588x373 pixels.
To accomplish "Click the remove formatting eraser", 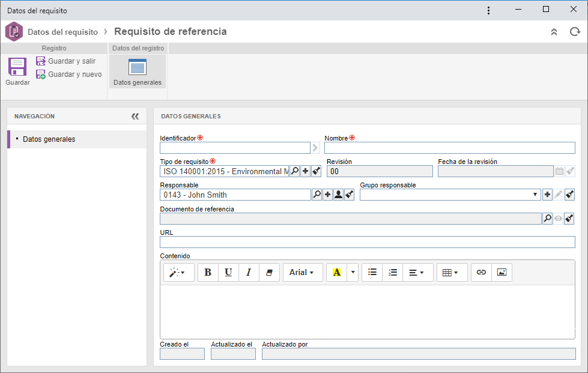I will click(269, 273).
